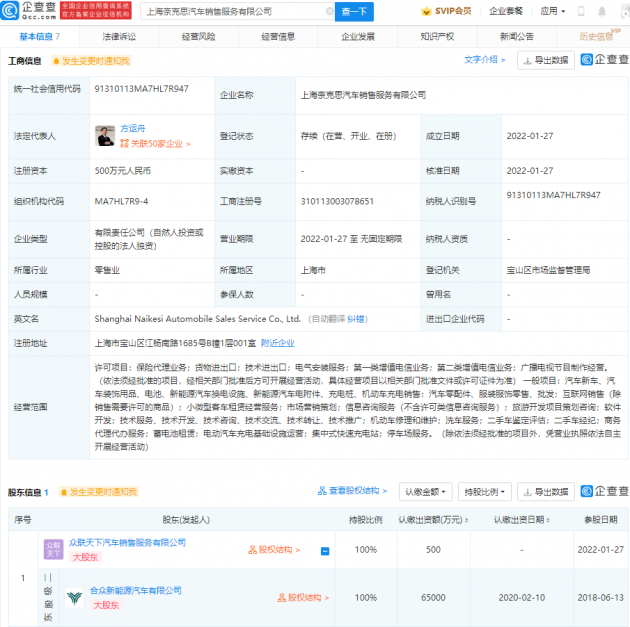Click the 查一下 search button
This screenshot has height=627, width=630.
[x=354, y=12]
